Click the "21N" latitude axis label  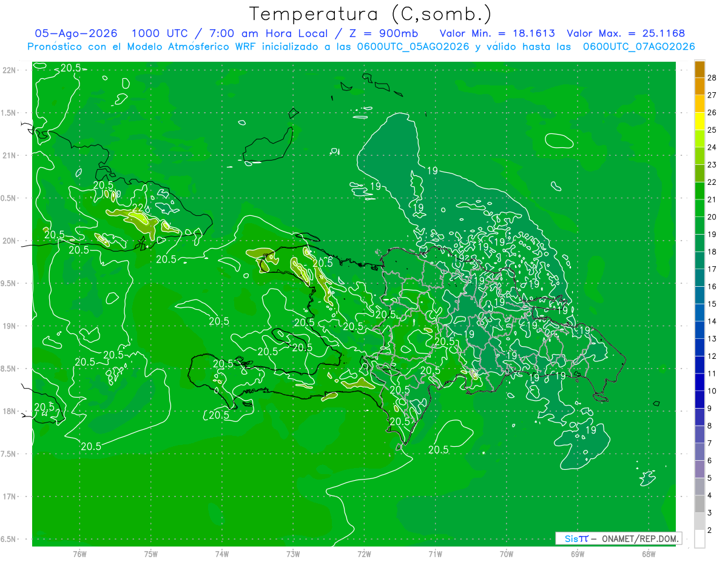8,155
